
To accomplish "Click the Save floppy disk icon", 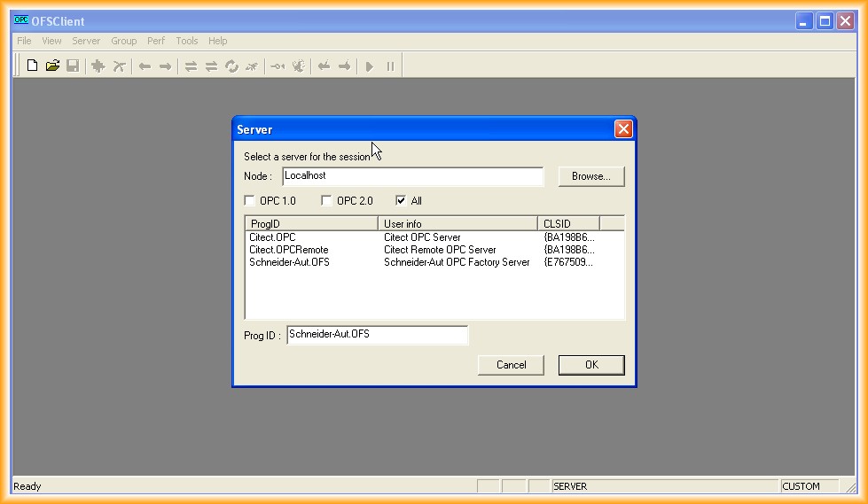I will (73, 66).
